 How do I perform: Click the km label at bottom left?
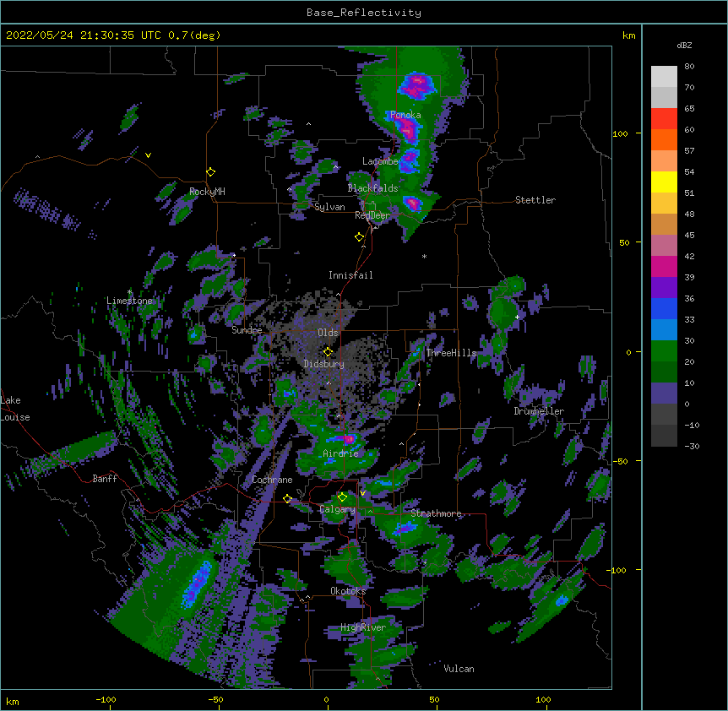(x=13, y=702)
